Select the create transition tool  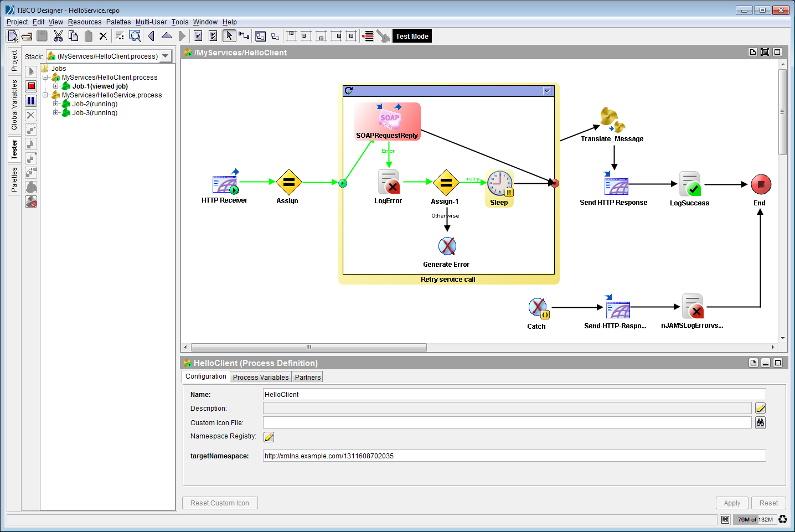[x=244, y=36]
